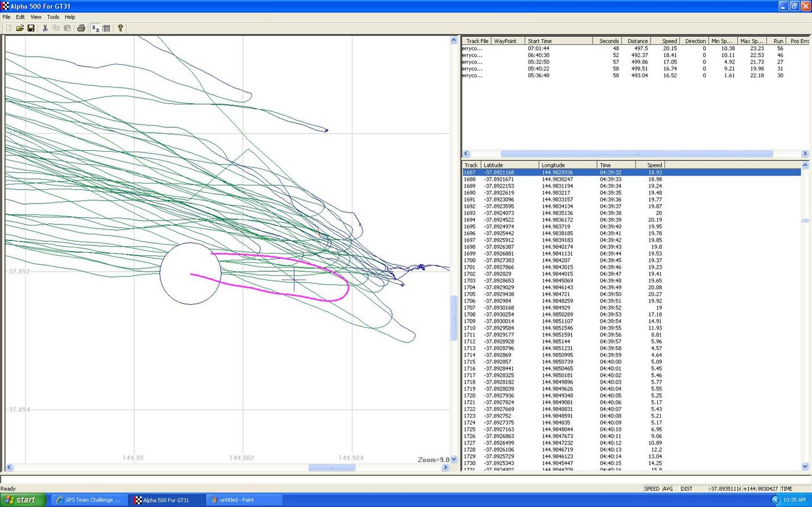Click the Save disk icon
This screenshot has height=507, width=812.
[x=31, y=28]
